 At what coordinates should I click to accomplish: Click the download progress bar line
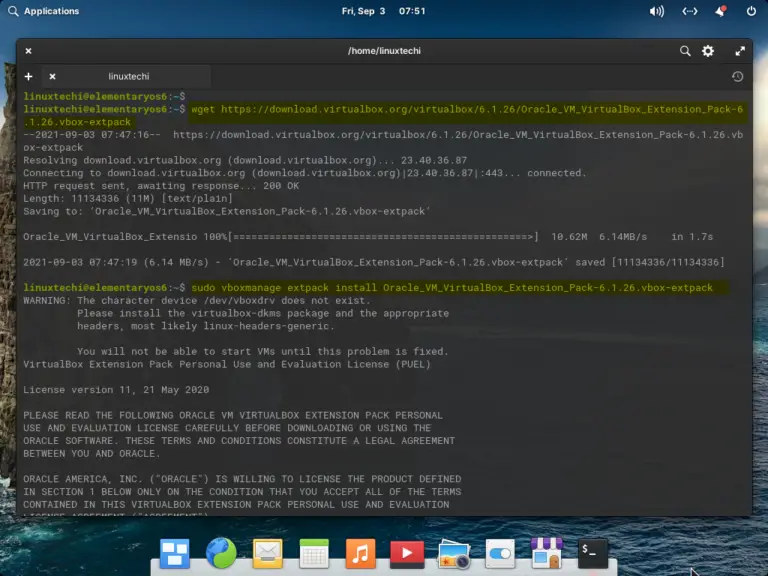tap(368, 237)
